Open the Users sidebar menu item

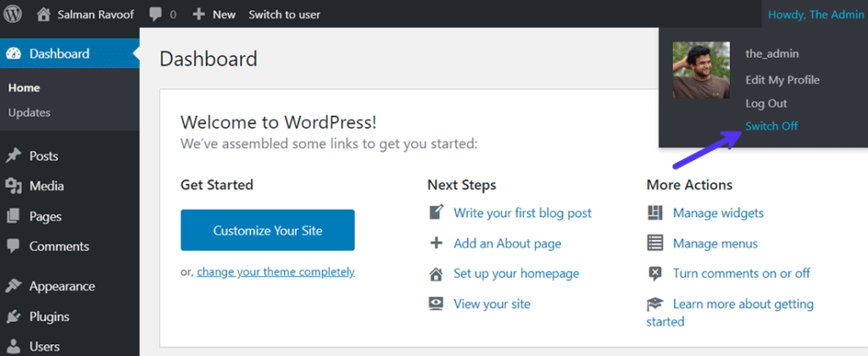coord(44,346)
